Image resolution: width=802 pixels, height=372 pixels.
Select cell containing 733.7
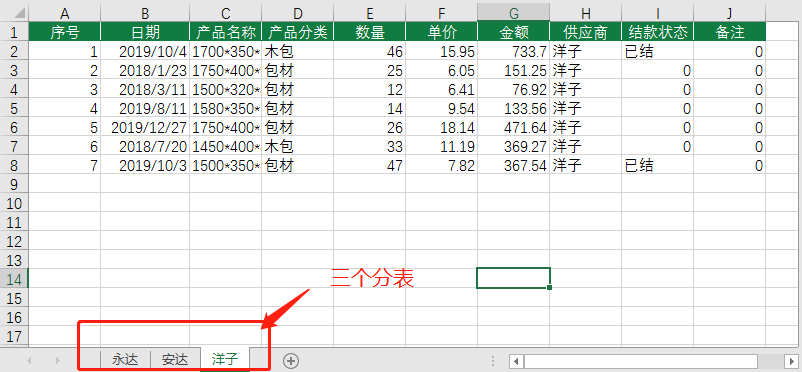pos(514,51)
